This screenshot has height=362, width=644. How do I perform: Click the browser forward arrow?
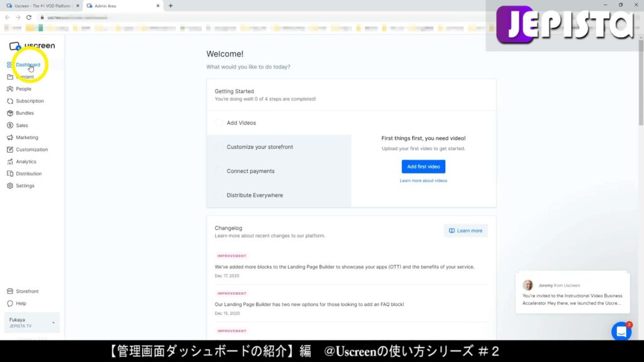coord(18,17)
